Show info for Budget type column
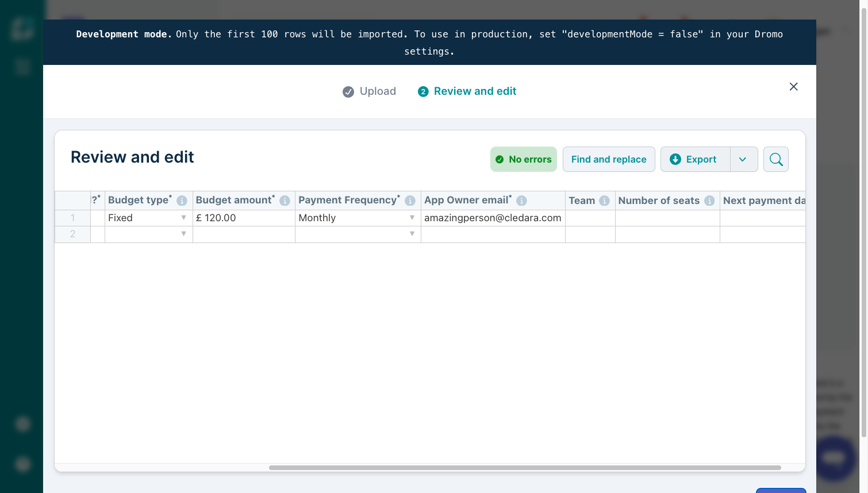The image size is (868, 493). 182,201
